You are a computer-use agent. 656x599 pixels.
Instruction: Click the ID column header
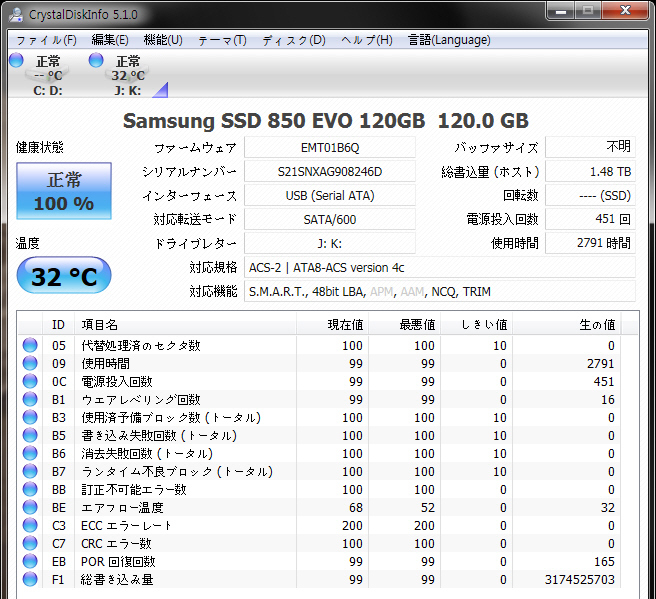(x=59, y=325)
